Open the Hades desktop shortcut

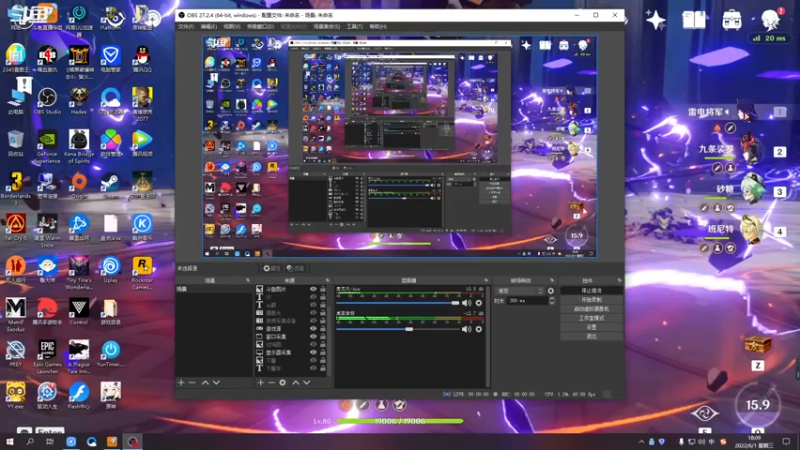79,101
